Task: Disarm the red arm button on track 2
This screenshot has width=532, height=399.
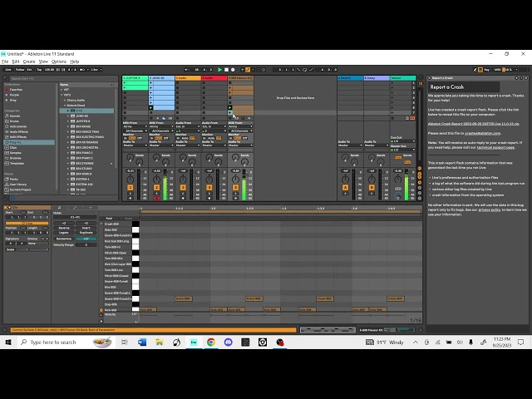Action: click(x=156, y=198)
